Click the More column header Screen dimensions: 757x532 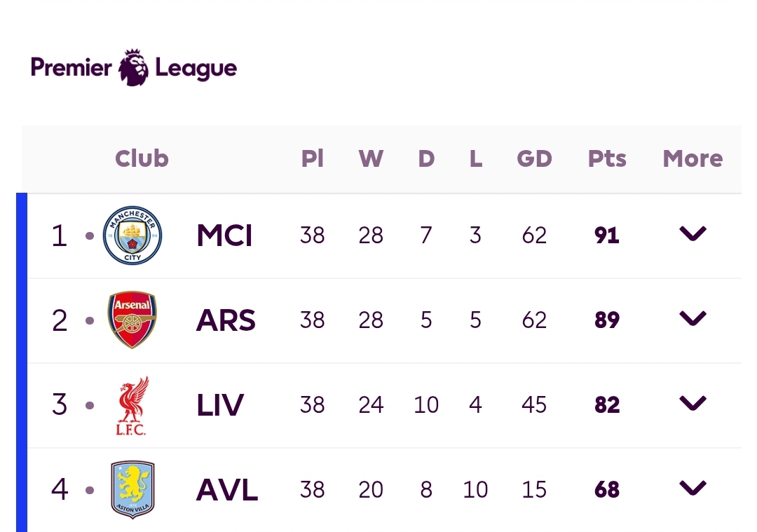pyautogui.click(x=693, y=158)
